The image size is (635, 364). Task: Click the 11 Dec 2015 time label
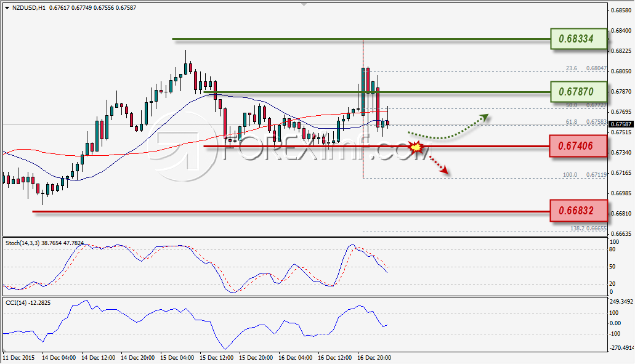coord(18,357)
